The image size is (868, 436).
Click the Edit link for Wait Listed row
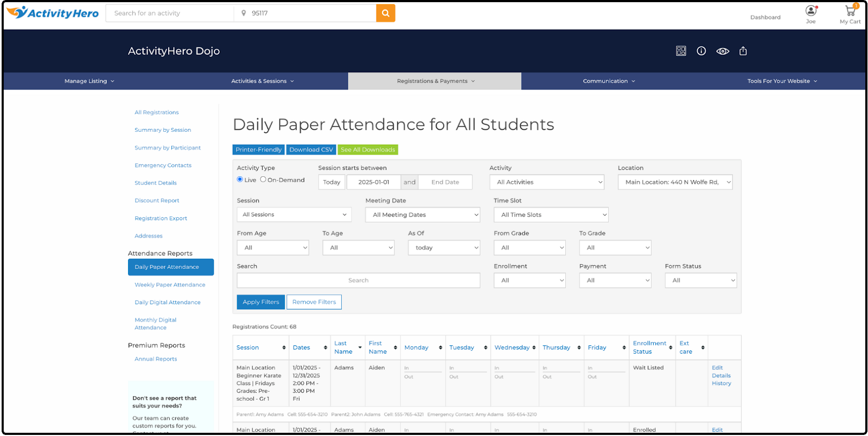point(717,368)
